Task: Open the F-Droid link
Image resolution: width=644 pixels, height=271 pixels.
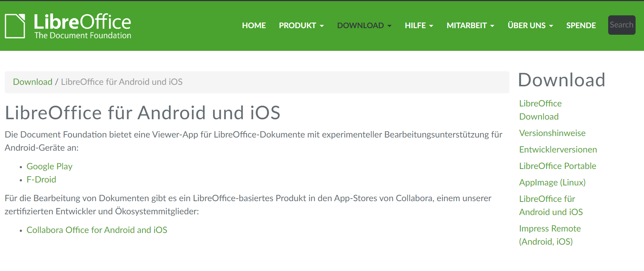Action: pos(41,180)
